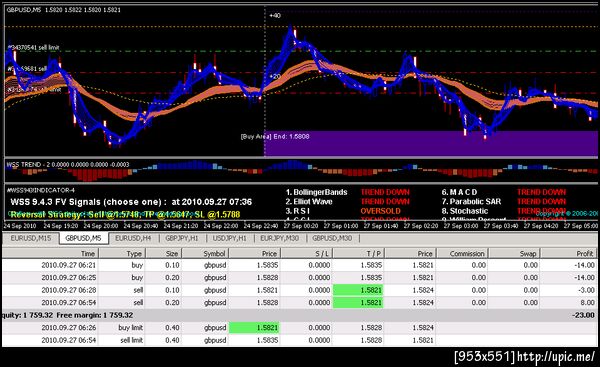The width and height of the screenshot is (600, 367).
Task: Click the 'sell limit' type cell
Action: point(131,340)
